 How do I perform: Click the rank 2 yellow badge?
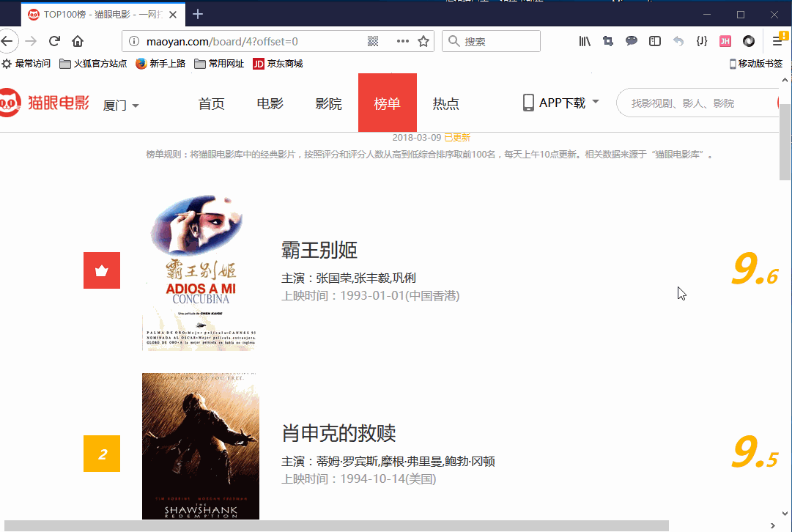tap(102, 453)
